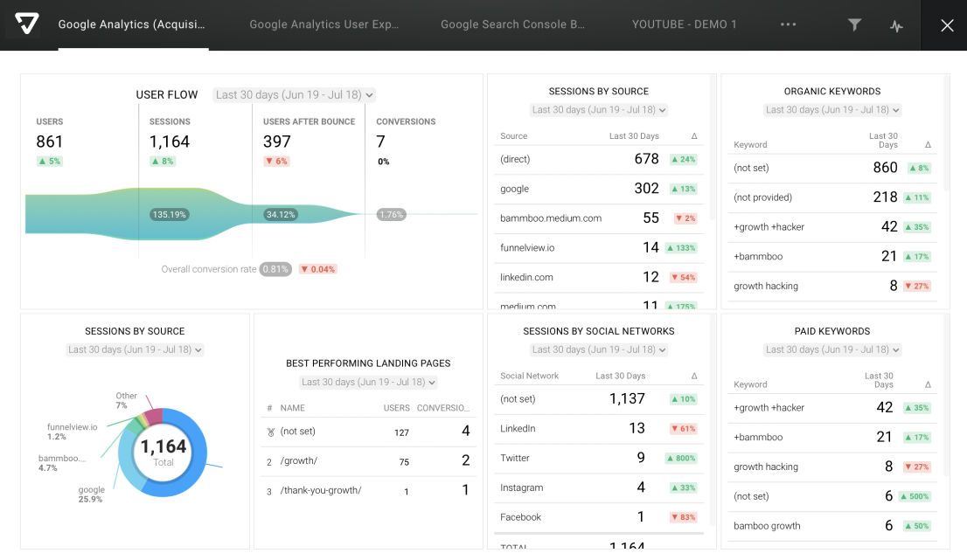The image size is (967, 560).
Task: Open the three-dots more dashboards menu
Action: click(788, 24)
